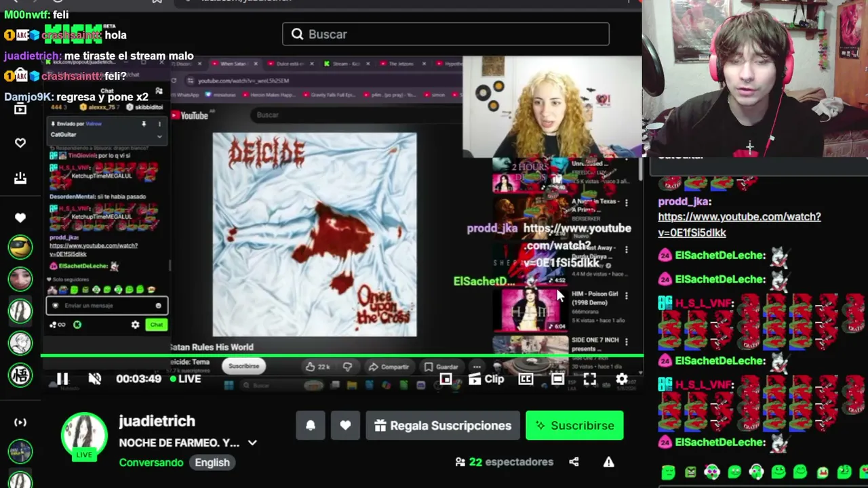Open the 'Conversando' category link
Image resolution: width=868 pixels, height=488 pixels.
coord(151,462)
